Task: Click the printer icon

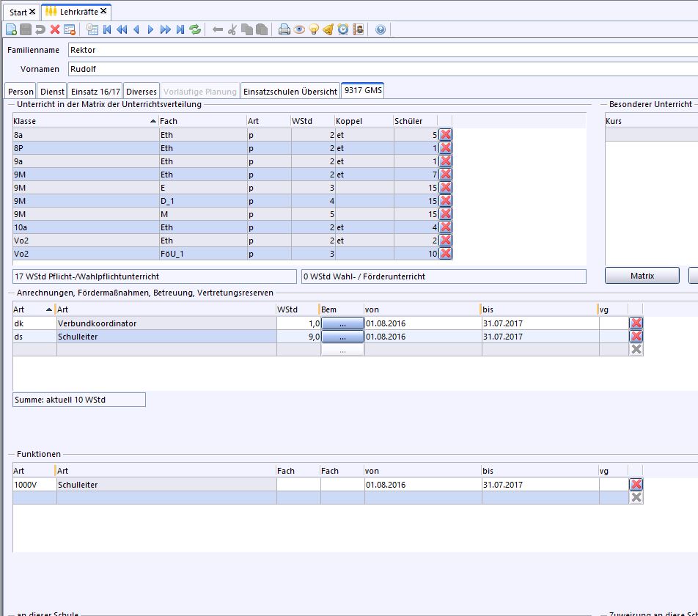Action: click(x=284, y=30)
